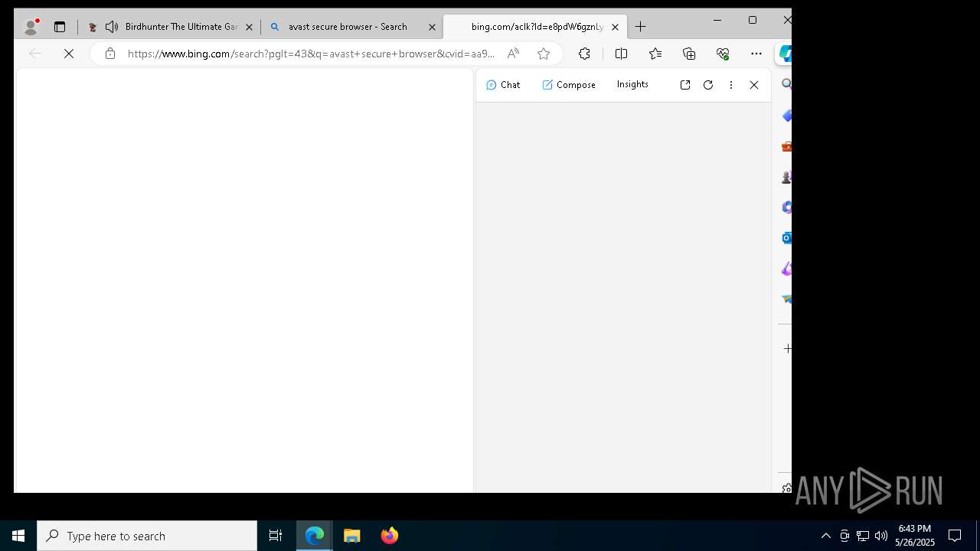
Task: Open the Edge profile menu icon
Action: [31, 27]
